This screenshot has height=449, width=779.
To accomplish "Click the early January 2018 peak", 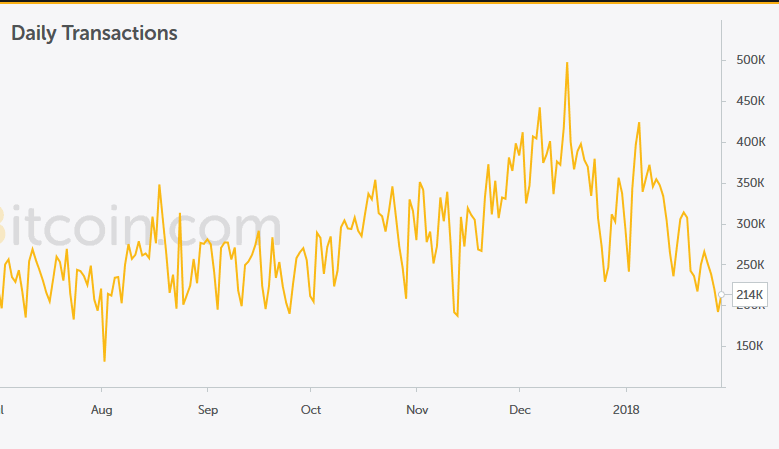I will click(638, 123).
